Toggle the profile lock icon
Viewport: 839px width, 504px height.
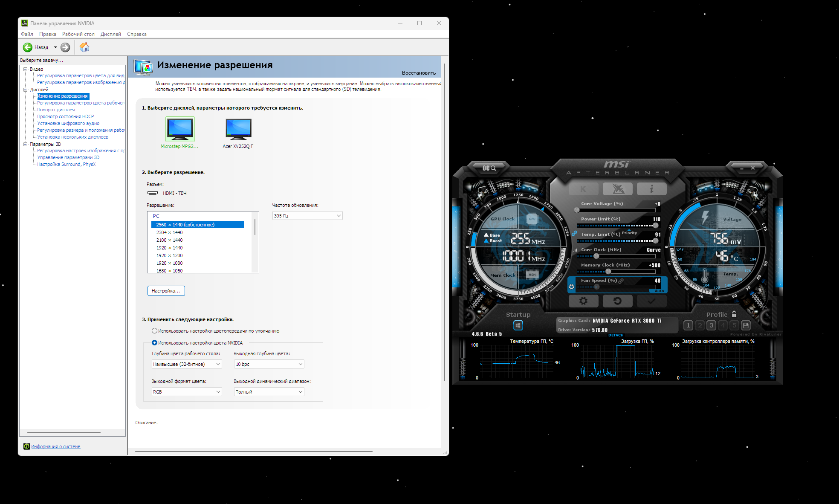pyautogui.click(x=734, y=314)
